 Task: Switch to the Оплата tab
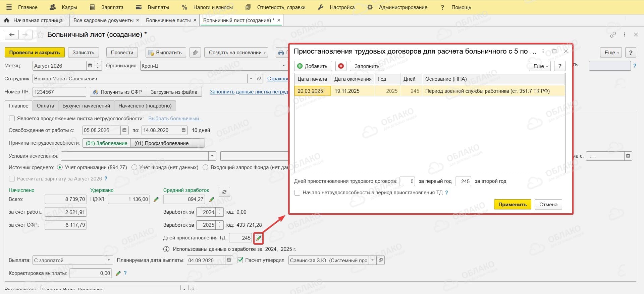click(45, 106)
